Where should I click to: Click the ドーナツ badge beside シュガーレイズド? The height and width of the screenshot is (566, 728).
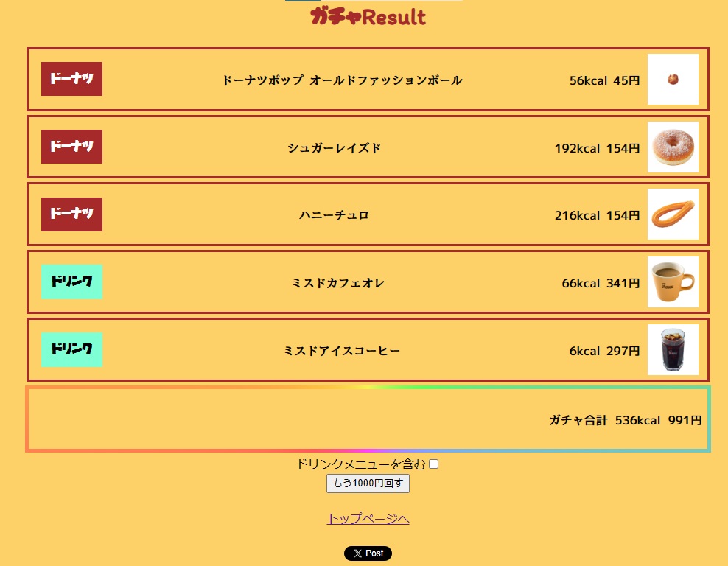[x=71, y=147]
